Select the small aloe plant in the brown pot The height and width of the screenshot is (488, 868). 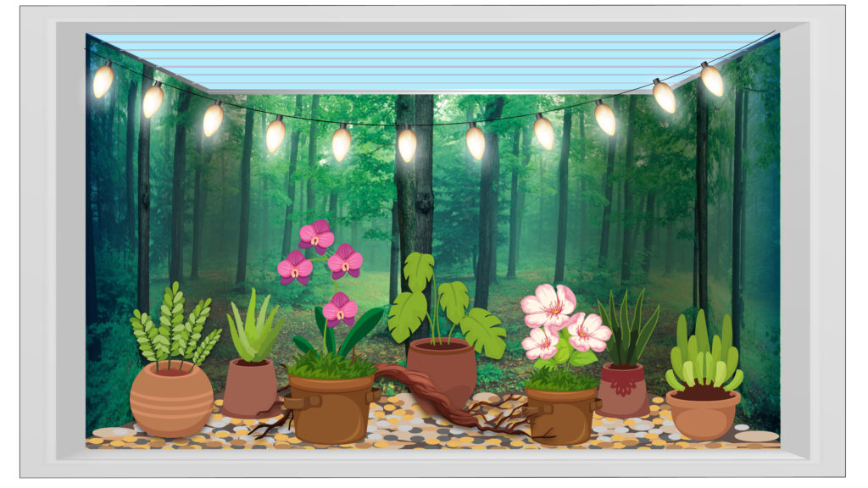[x=253, y=326]
